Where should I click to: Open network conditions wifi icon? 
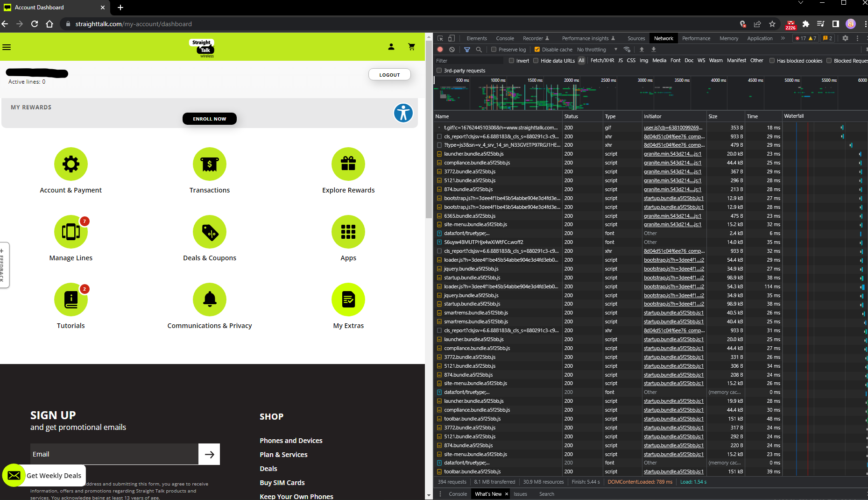pos(627,50)
